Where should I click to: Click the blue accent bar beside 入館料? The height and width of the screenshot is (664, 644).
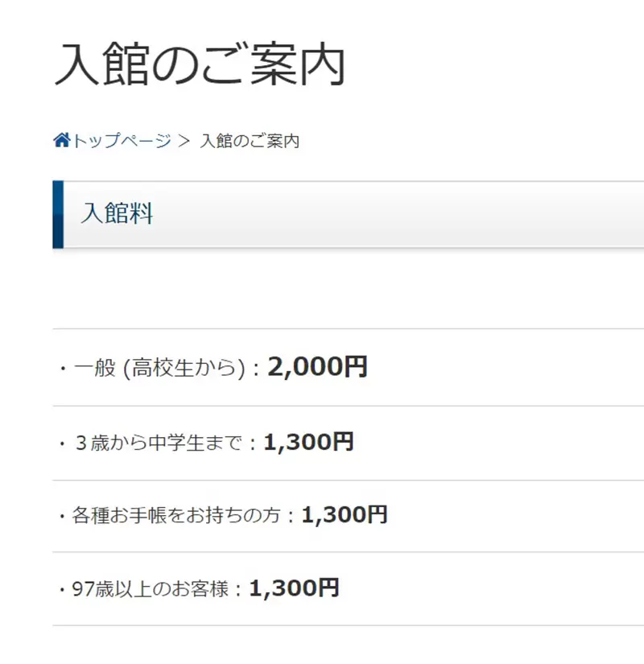pos(57,214)
